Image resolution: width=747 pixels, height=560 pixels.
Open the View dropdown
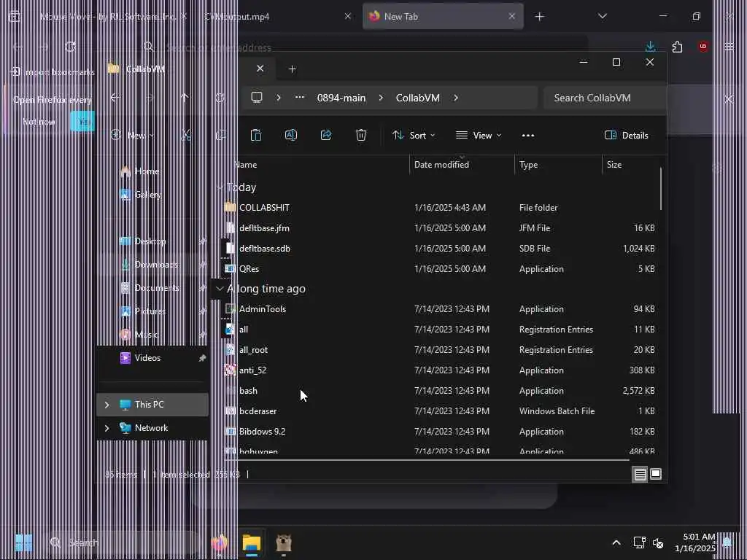(x=479, y=135)
